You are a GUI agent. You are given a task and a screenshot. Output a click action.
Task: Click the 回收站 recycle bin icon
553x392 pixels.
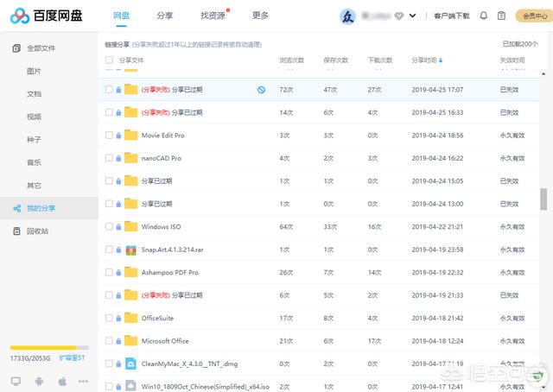click(x=16, y=231)
